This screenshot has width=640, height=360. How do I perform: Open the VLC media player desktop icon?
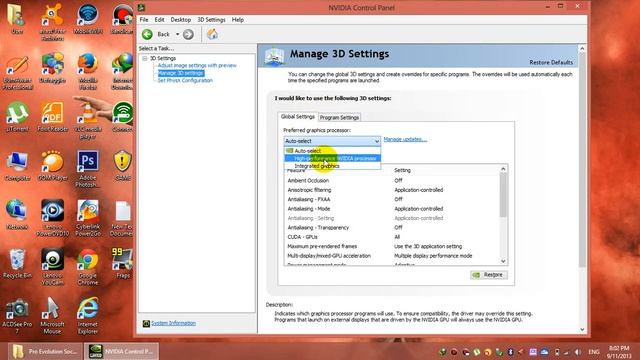coord(87,120)
